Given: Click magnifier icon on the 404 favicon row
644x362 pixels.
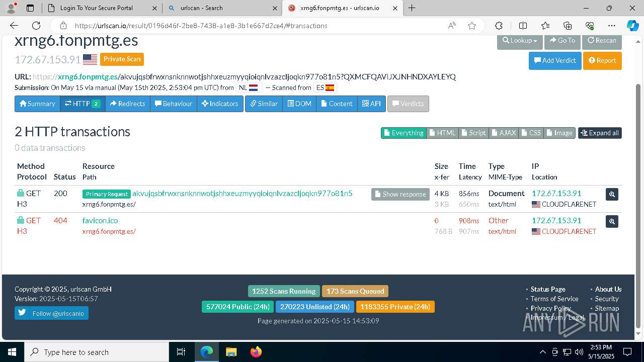Looking at the screenshot, I should [612, 221].
